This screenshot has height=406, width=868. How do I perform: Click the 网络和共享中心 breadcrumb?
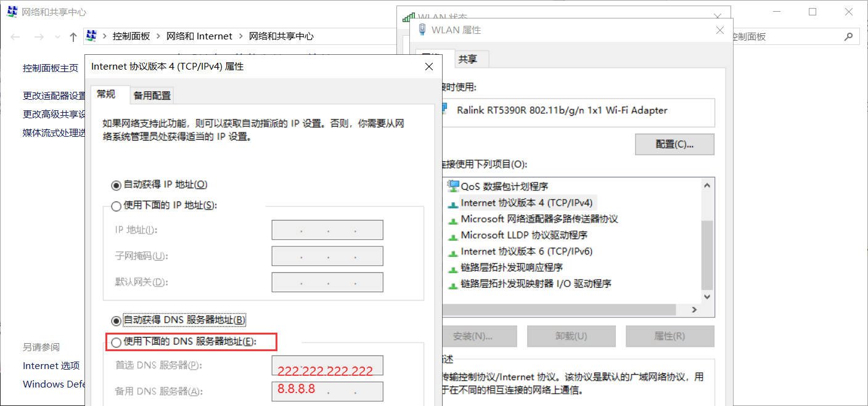point(281,36)
